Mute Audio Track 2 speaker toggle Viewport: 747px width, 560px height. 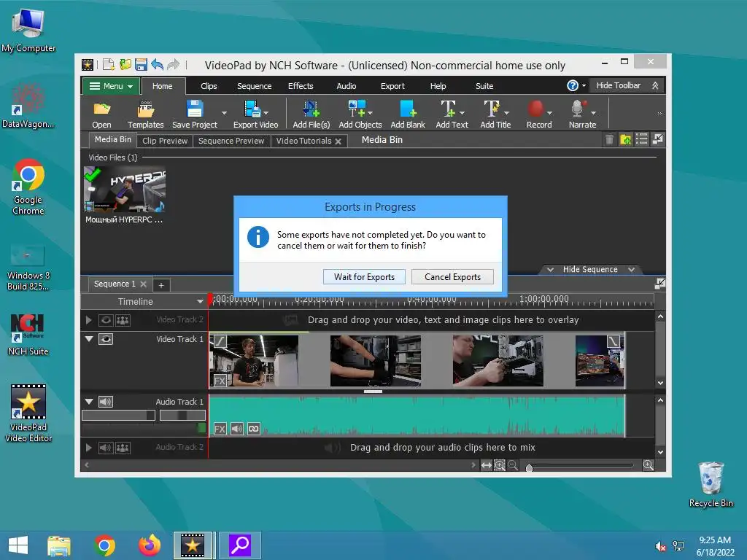coord(106,448)
